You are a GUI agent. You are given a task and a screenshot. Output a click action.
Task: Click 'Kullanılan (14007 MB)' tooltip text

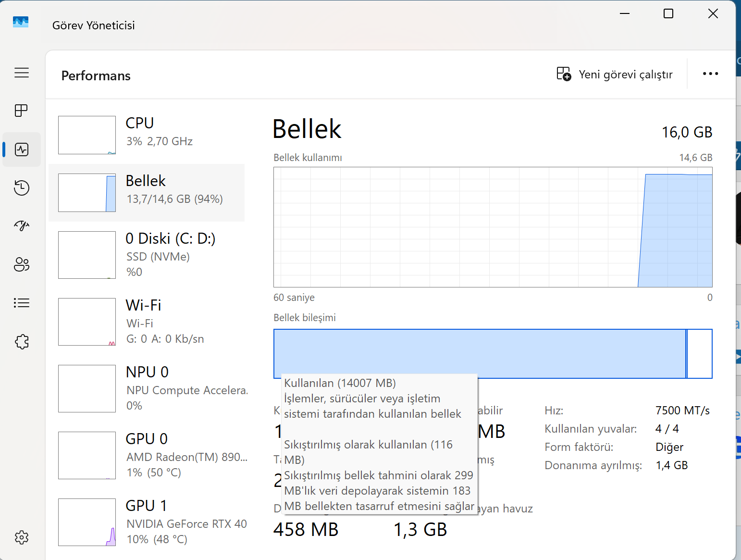pos(340,383)
